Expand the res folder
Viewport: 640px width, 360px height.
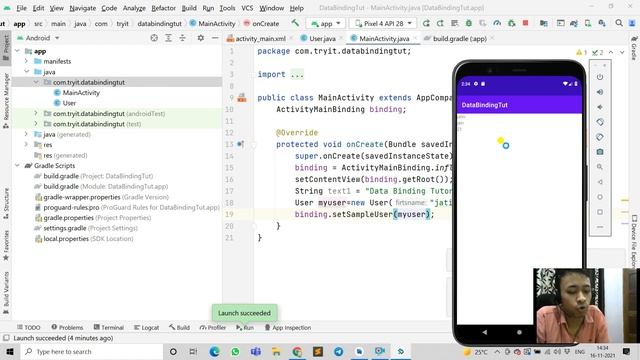[27, 144]
